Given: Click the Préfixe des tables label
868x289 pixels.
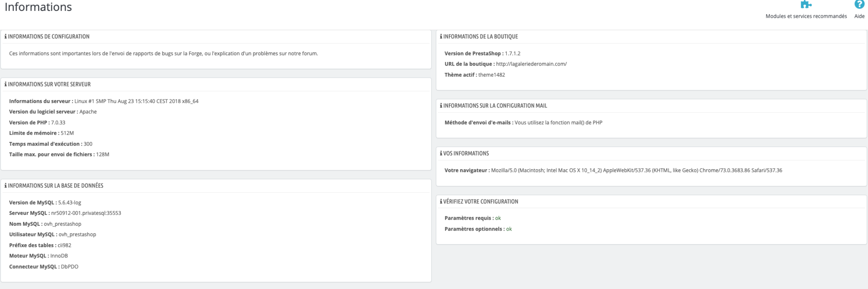Looking at the screenshot, I should pyautogui.click(x=33, y=245).
